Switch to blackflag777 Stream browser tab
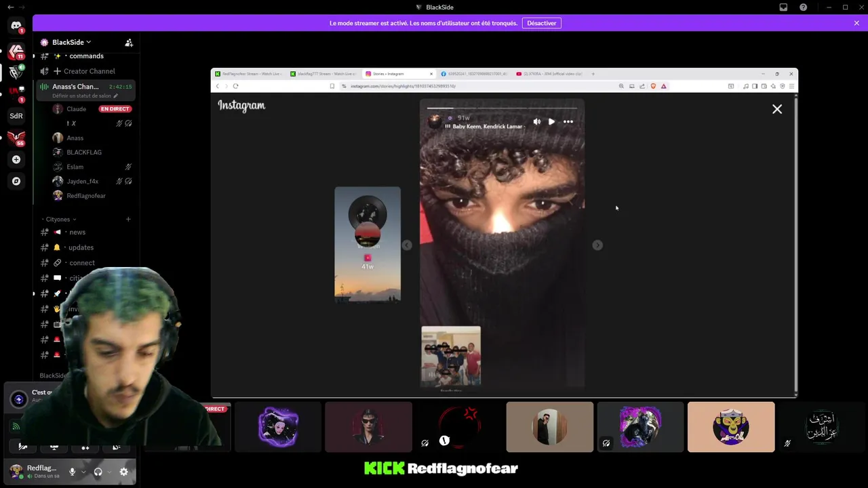 [323, 73]
